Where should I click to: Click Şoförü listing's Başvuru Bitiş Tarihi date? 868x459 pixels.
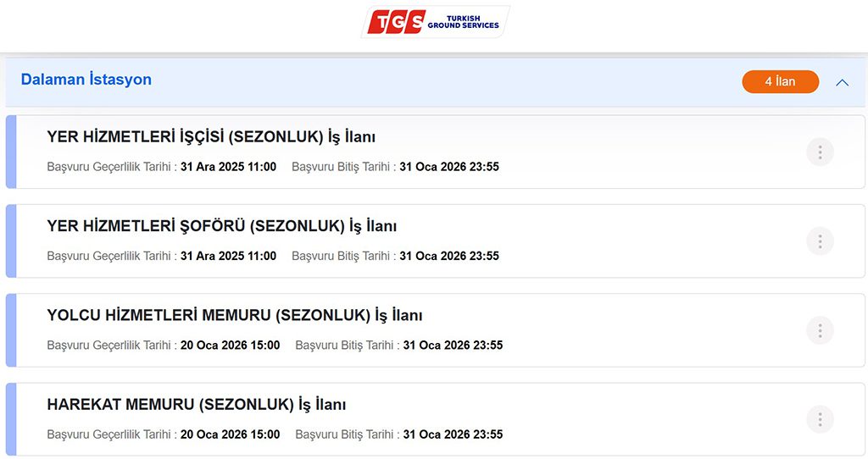[x=449, y=256]
